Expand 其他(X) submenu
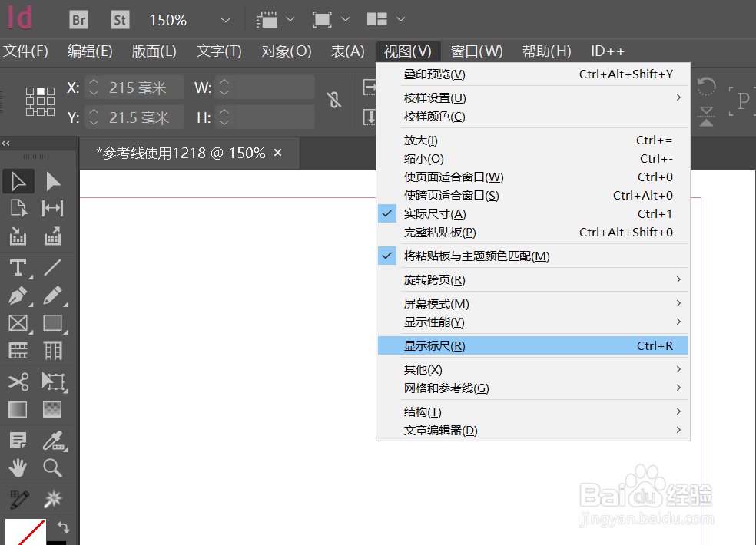This screenshot has width=756, height=545. 532,369
